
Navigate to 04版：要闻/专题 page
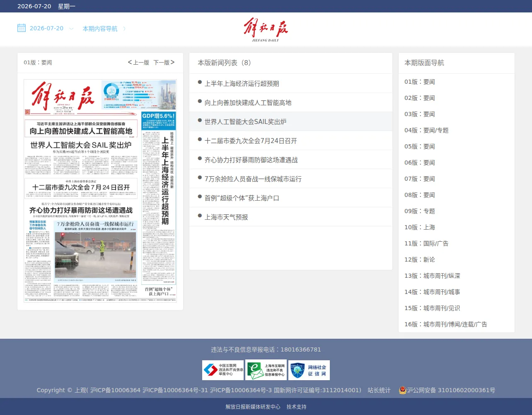(x=426, y=130)
